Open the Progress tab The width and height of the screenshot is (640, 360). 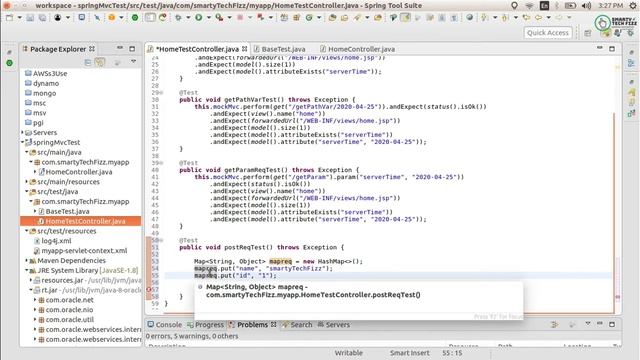point(205,325)
